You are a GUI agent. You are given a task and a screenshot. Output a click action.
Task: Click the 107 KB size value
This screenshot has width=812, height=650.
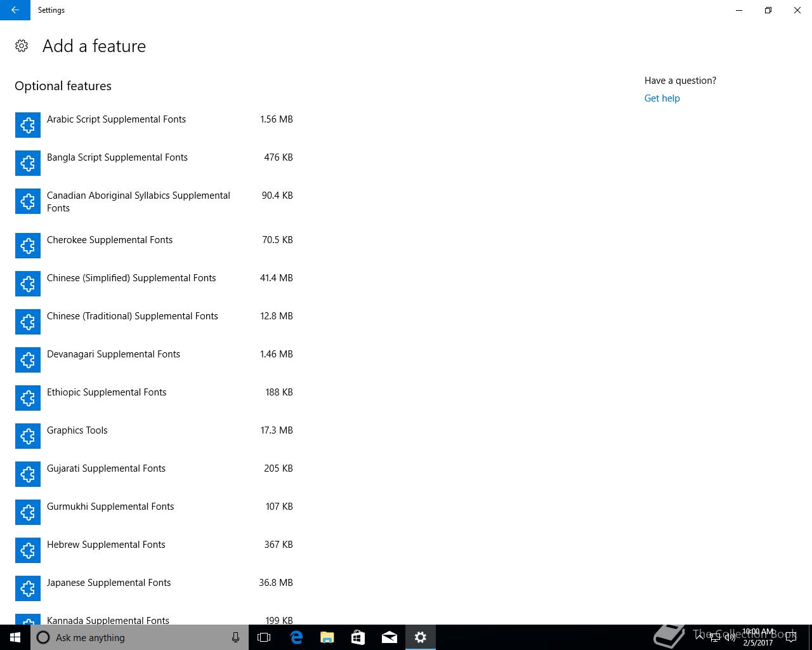coord(279,507)
